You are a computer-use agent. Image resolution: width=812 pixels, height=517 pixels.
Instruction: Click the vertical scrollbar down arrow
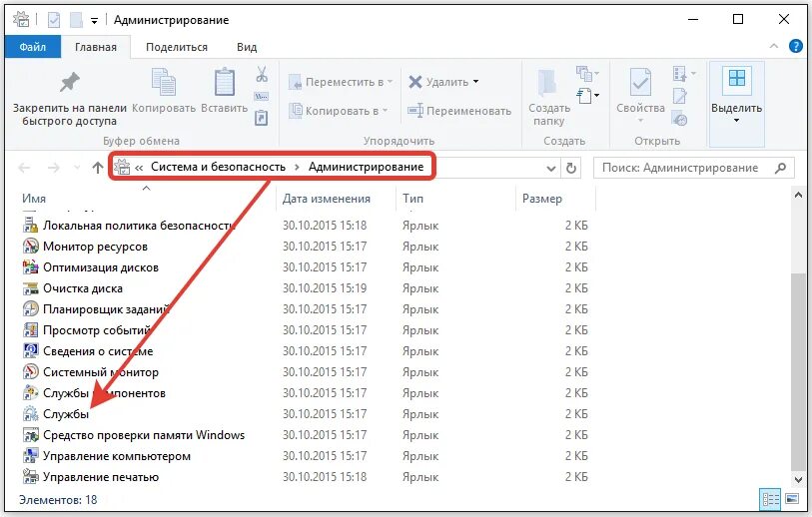tap(798, 480)
